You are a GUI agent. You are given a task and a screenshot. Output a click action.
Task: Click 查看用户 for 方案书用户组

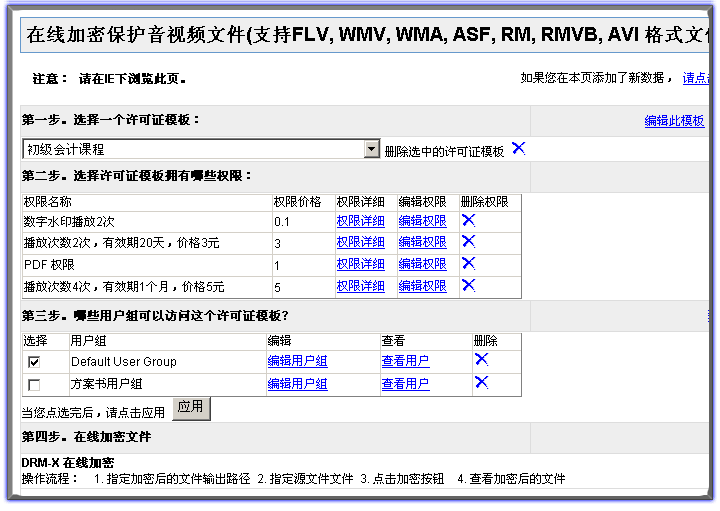tap(405, 384)
